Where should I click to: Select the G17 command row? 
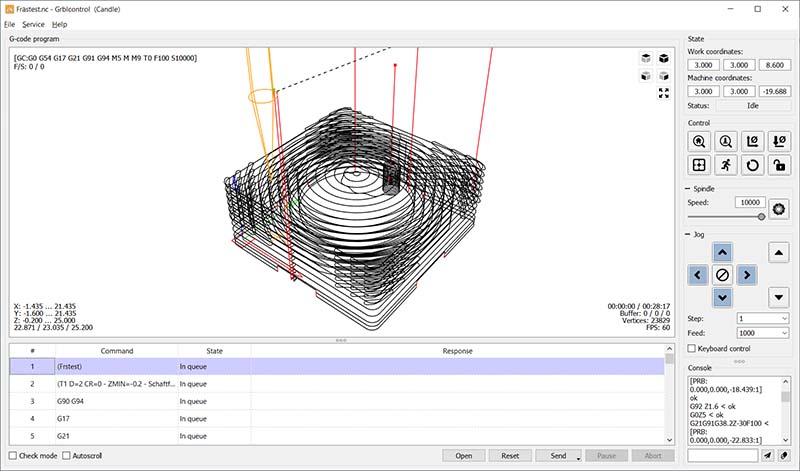[x=337, y=418]
